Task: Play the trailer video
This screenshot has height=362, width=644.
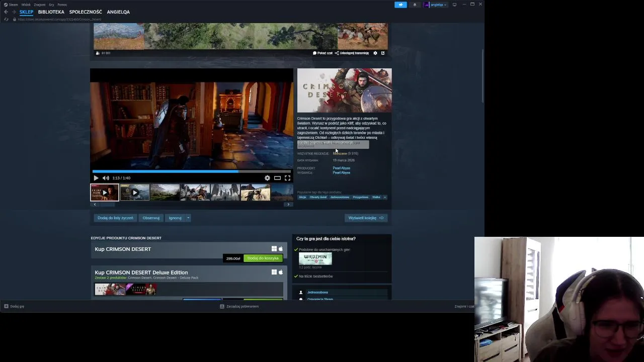Action: coord(96,178)
